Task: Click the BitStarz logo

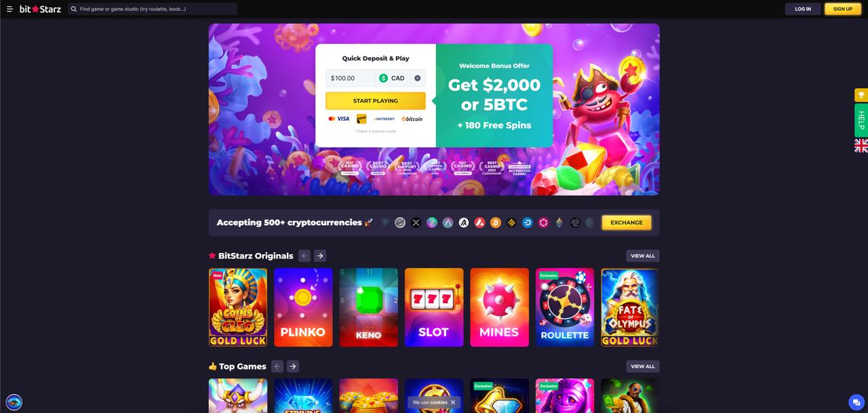Action: 40,9
